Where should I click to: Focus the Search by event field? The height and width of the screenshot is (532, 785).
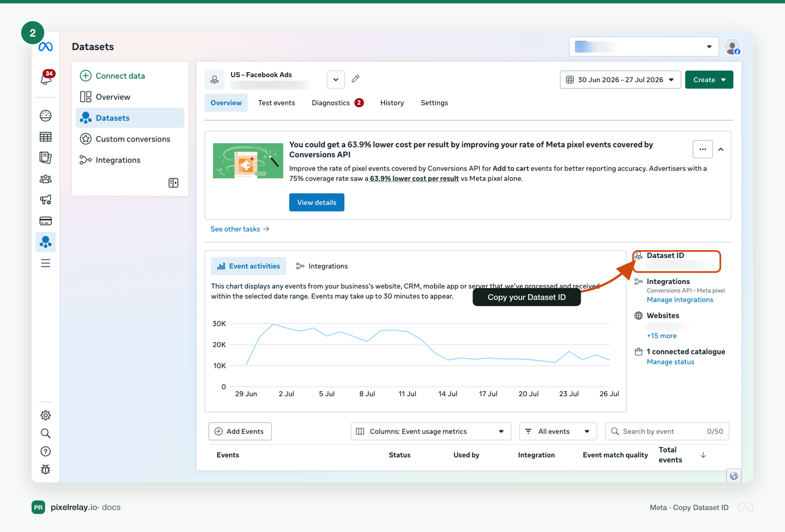pyautogui.click(x=667, y=432)
